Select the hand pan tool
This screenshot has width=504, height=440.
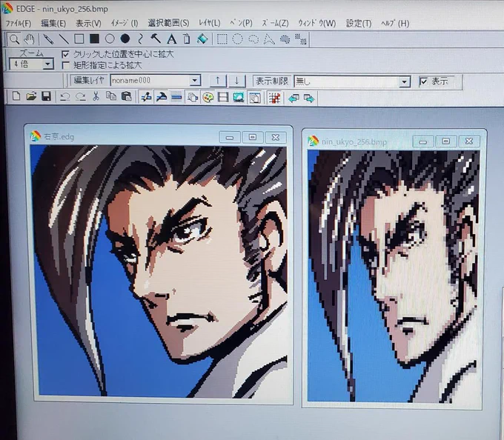click(29, 39)
